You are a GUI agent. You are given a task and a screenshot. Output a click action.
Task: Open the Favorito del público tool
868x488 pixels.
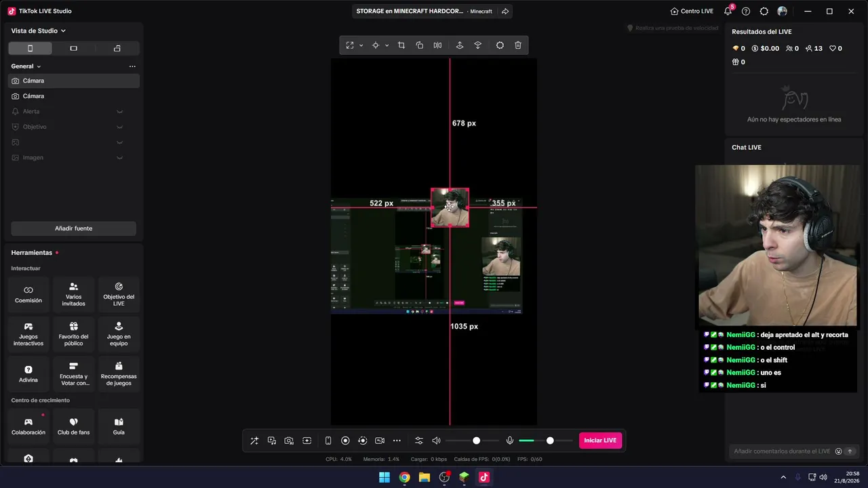coord(73,334)
